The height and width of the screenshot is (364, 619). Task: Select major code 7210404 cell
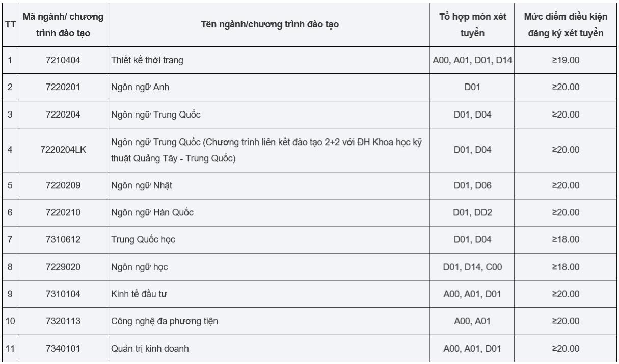[64, 60]
